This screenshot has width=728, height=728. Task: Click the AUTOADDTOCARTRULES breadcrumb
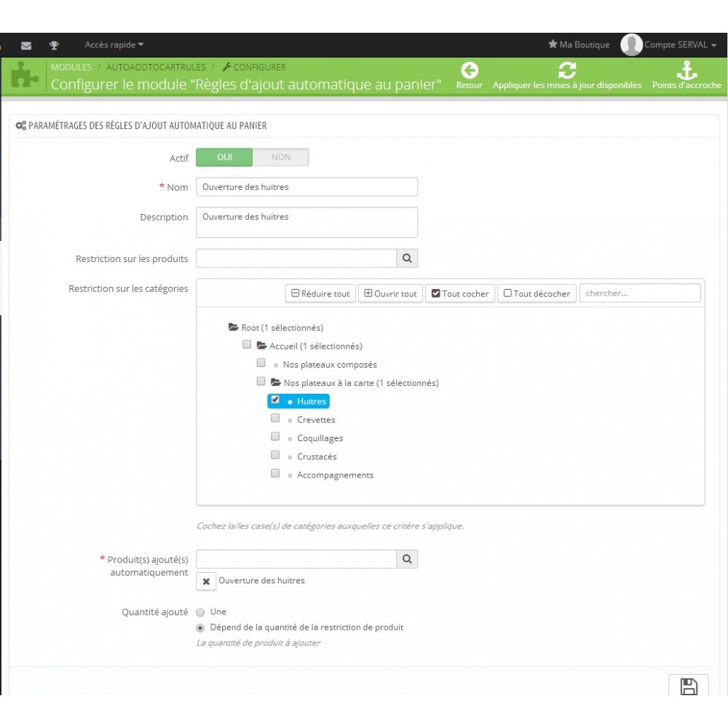pyautogui.click(x=156, y=67)
